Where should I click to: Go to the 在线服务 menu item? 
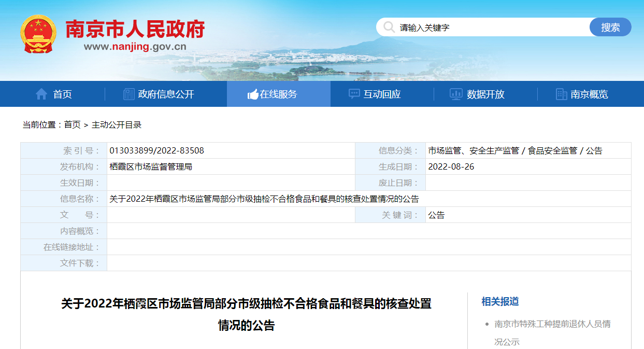point(279,94)
